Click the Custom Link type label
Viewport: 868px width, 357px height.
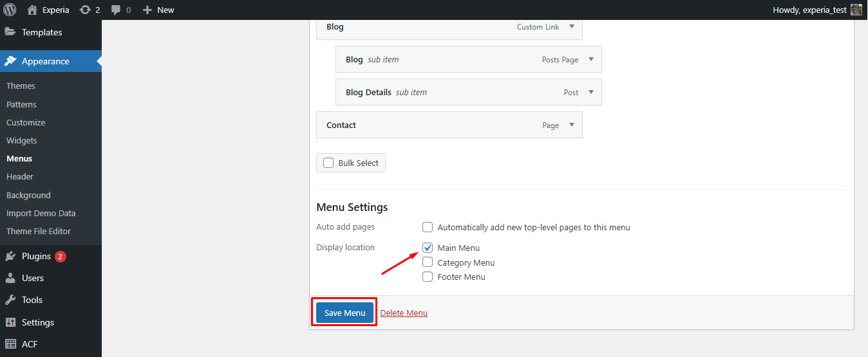[538, 27]
